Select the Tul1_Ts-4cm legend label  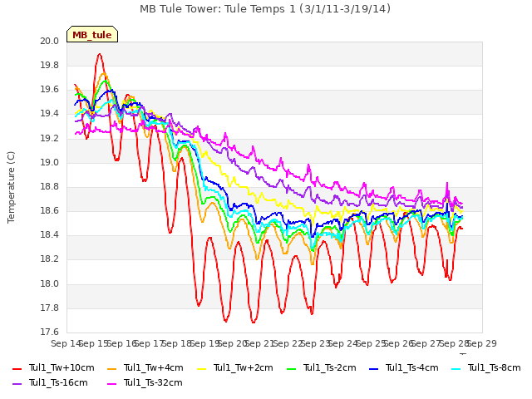[412, 367]
